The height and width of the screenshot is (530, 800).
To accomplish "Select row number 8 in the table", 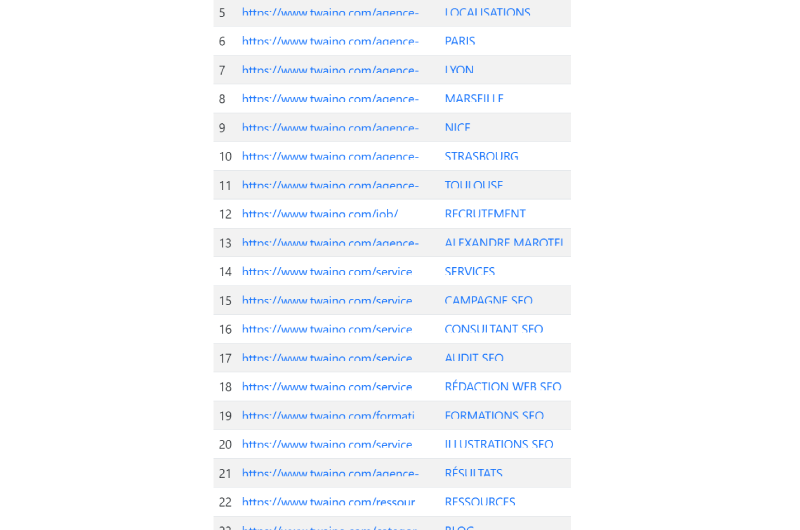I will (x=222, y=99).
